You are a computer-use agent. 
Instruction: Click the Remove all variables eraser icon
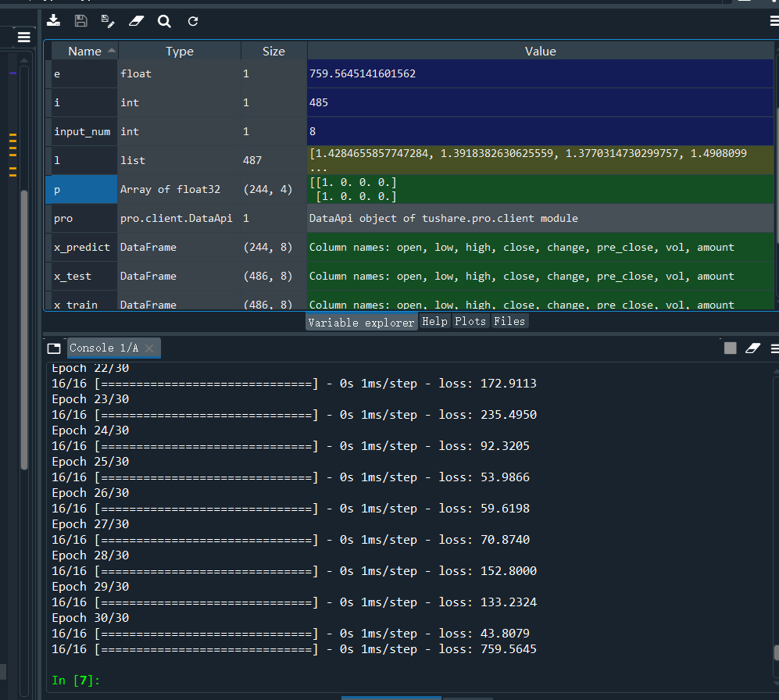point(136,21)
